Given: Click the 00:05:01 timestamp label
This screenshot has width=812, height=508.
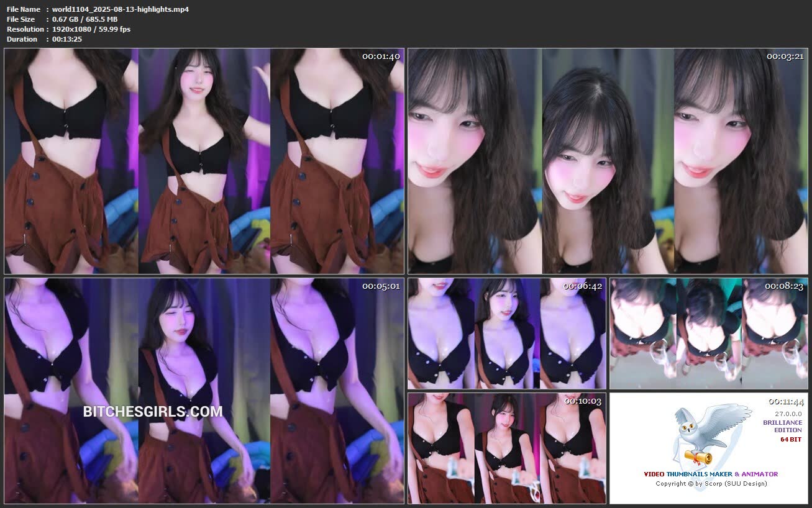Looking at the screenshot, I should 381,286.
